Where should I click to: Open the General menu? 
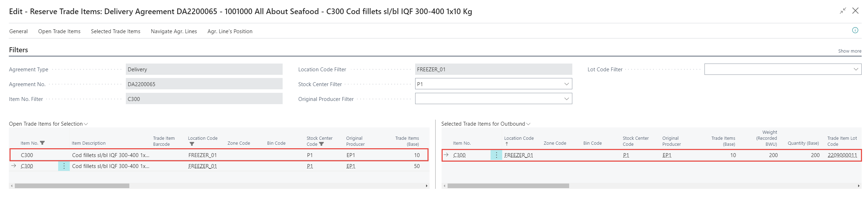pos(18,31)
